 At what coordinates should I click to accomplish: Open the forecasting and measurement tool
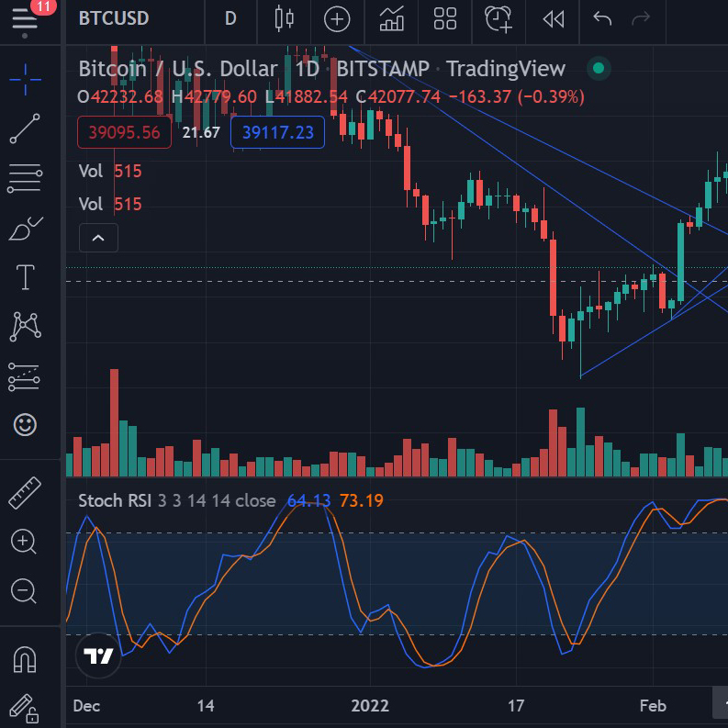coord(24,376)
